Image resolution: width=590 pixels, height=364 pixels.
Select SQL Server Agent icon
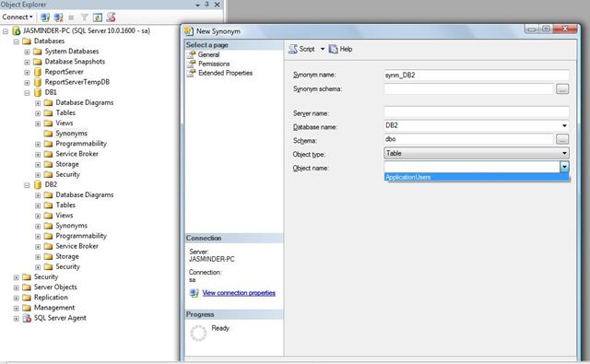point(27,318)
